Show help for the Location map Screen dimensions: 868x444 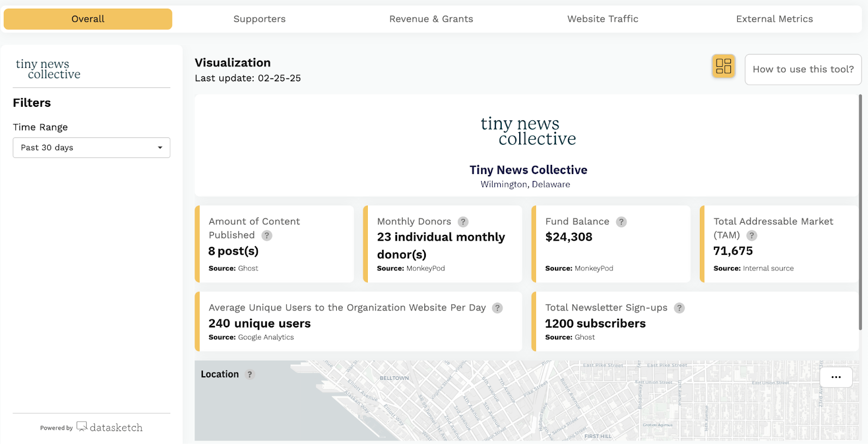tap(250, 375)
